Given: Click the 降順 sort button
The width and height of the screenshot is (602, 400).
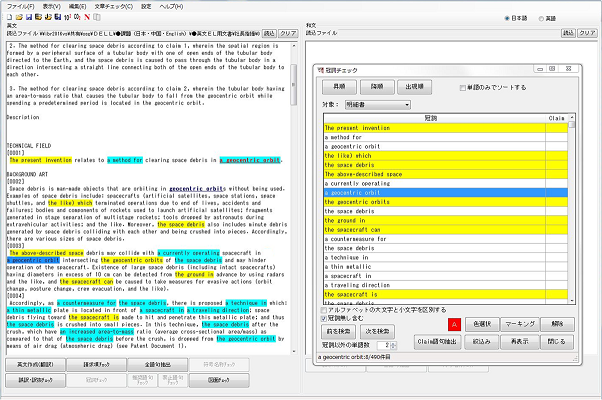Looking at the screenshot, I should tap(377, 87).
